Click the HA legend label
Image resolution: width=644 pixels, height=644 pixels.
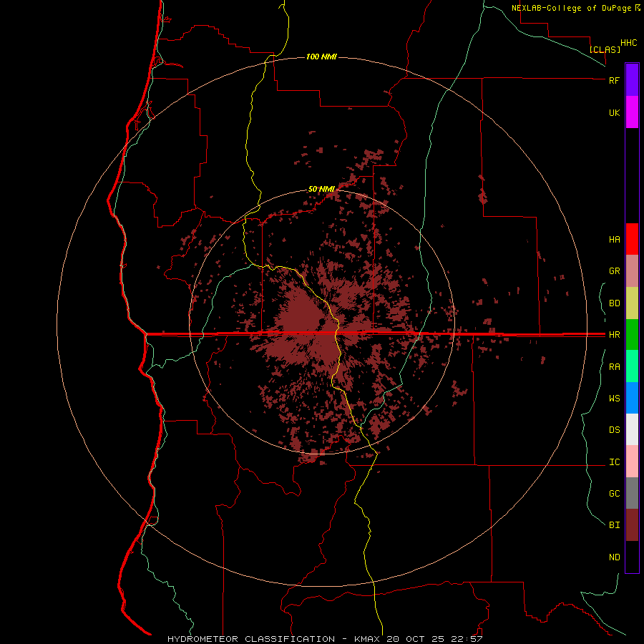pos(614,239)
